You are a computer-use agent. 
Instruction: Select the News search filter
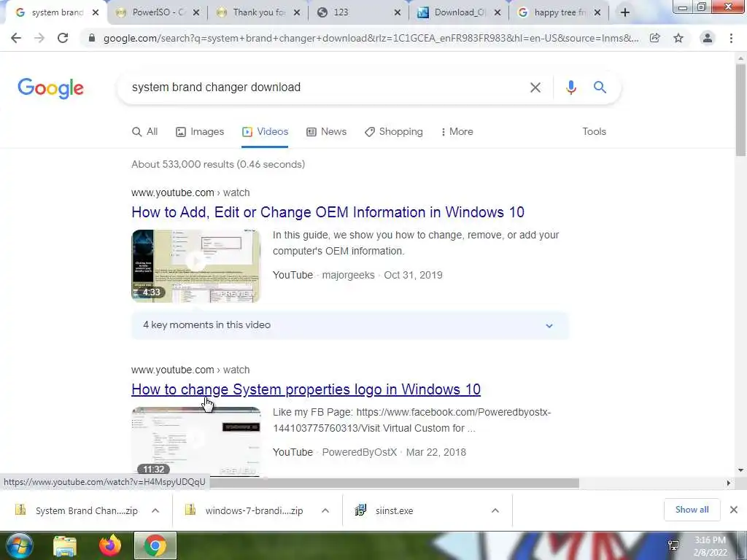326,132
